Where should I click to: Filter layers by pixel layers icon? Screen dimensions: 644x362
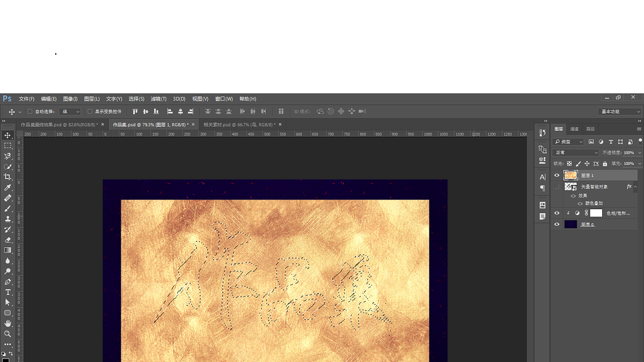[x=591, y=142]
